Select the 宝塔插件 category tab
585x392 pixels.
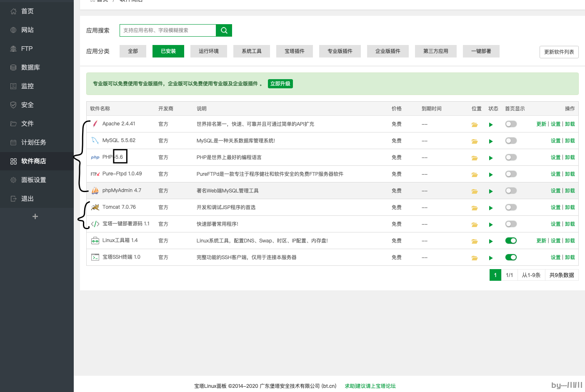[x=295, y=51]
